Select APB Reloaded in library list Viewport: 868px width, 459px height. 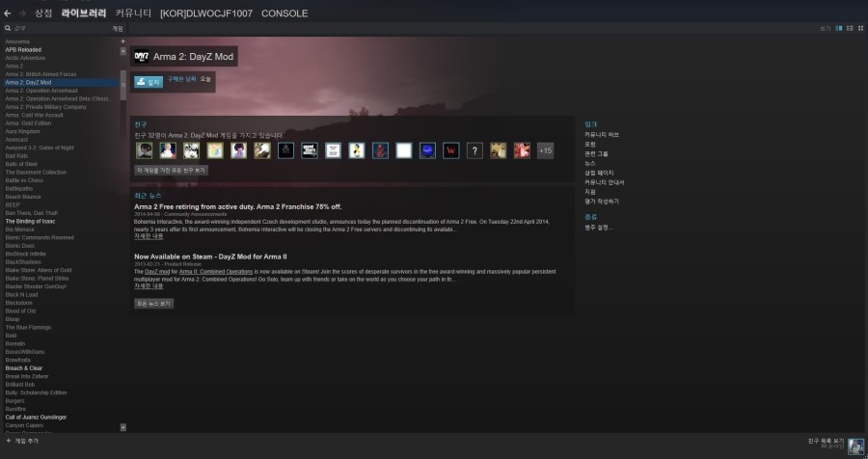pos(23,50)
